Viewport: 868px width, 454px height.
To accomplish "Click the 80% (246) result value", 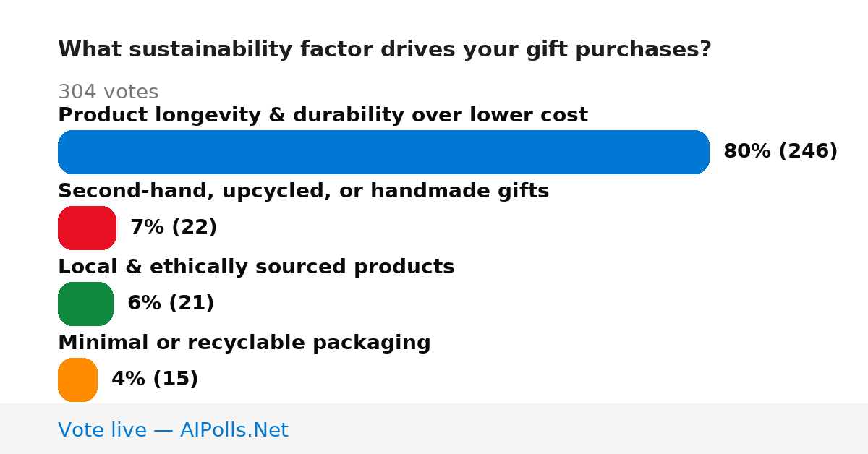I will click(x=780, y=151).
